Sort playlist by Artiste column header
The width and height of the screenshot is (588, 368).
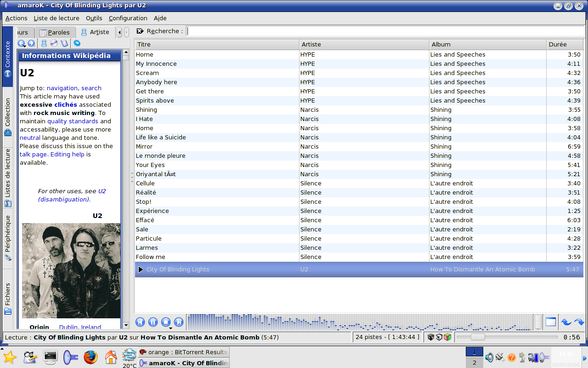point(364,45)
